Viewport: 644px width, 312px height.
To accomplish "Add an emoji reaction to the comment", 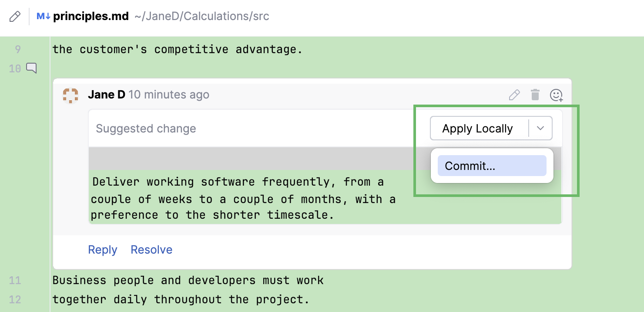I will pos(557,95).
